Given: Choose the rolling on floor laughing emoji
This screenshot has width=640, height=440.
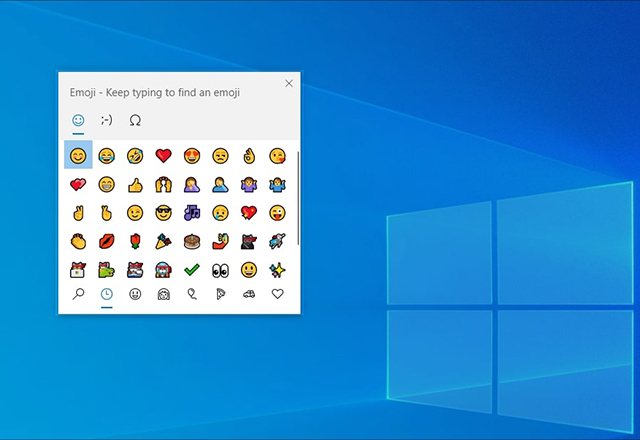Looking at the screenshot, I should (135, 156).
